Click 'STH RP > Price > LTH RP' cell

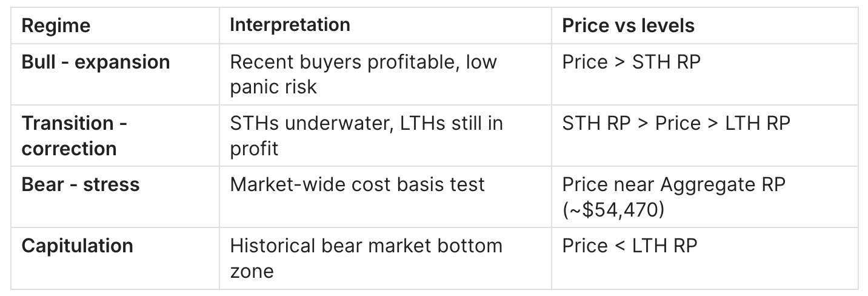pos(676,124)
